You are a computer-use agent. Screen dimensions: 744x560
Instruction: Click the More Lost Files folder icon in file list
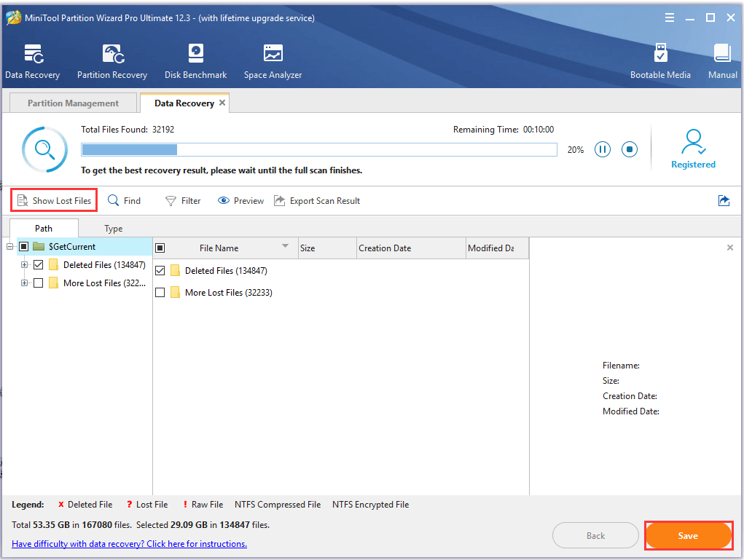coord(175,292)
